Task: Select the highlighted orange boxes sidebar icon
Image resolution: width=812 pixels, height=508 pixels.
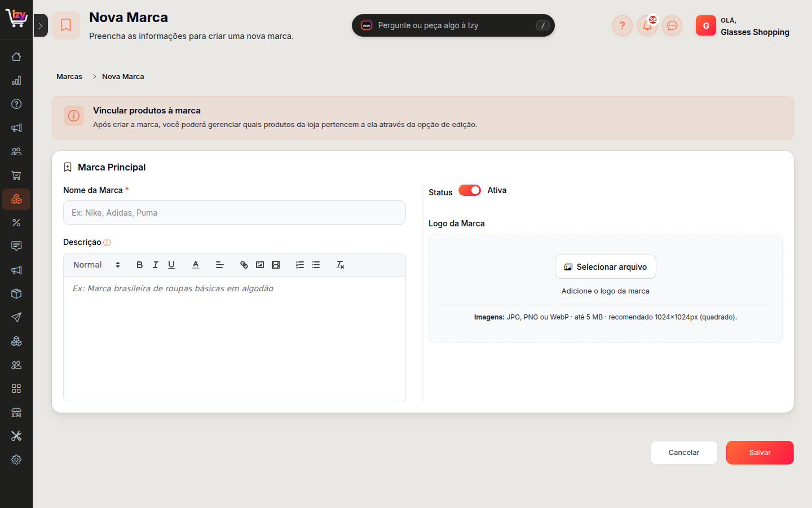Action: point(16,199)
